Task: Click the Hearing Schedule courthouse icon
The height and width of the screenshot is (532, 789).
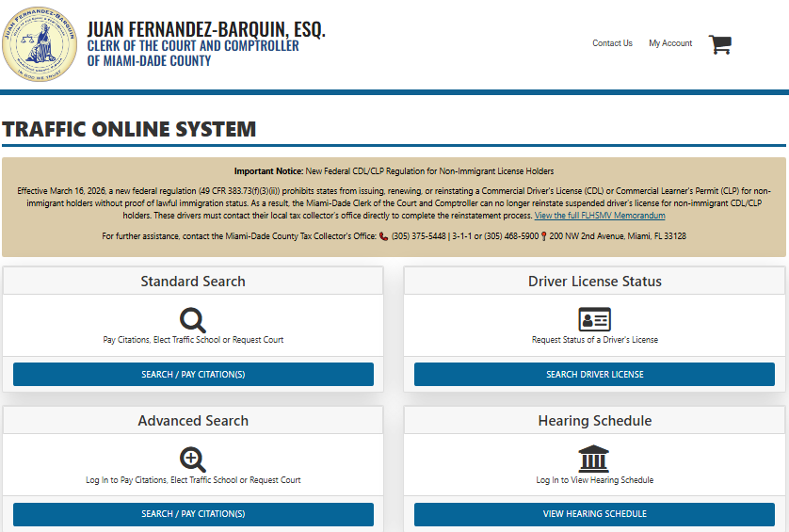Action: pyautogui.click(x=594, y=459)
